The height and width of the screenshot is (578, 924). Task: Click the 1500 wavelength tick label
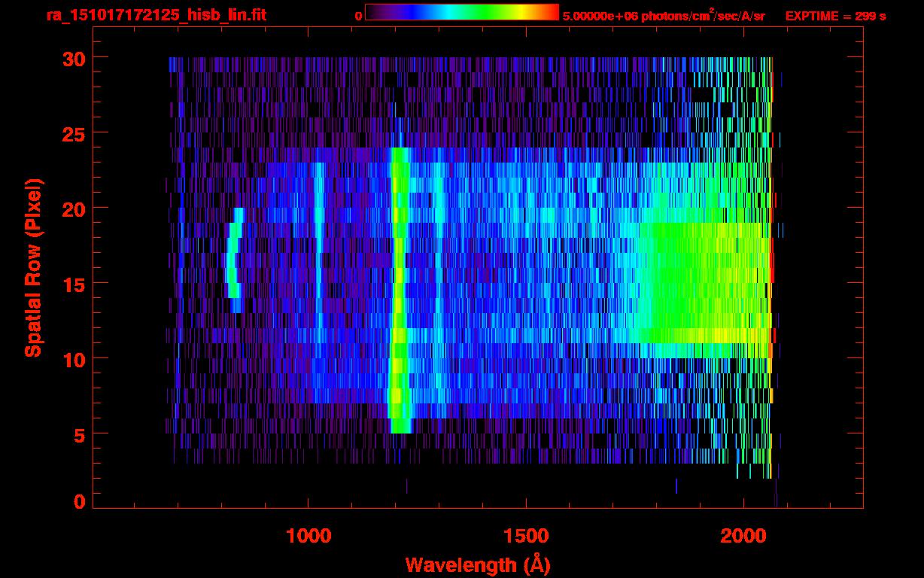pyautogui.click(x=525, y=536)
